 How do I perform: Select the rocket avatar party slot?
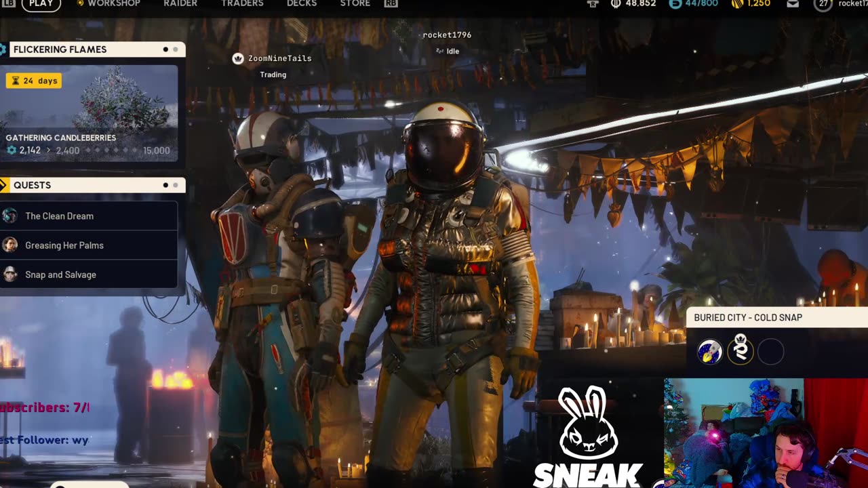[710, 352]
